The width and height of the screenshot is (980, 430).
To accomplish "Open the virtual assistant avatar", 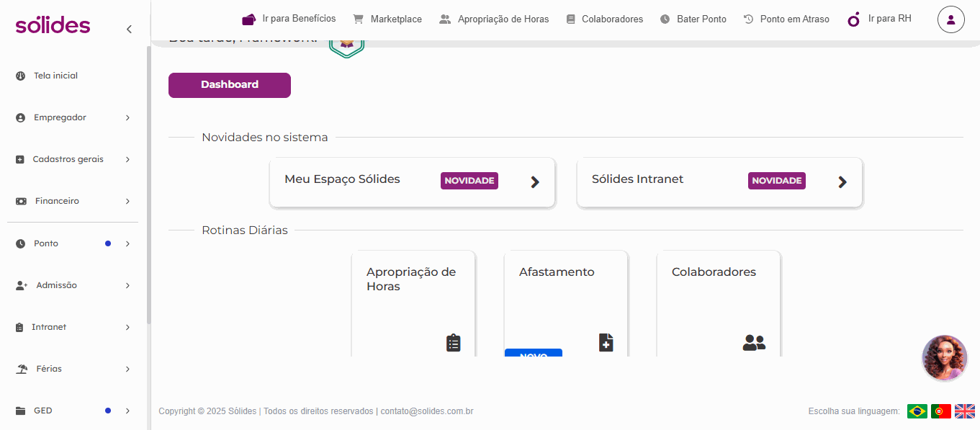I will pos(945,358).
